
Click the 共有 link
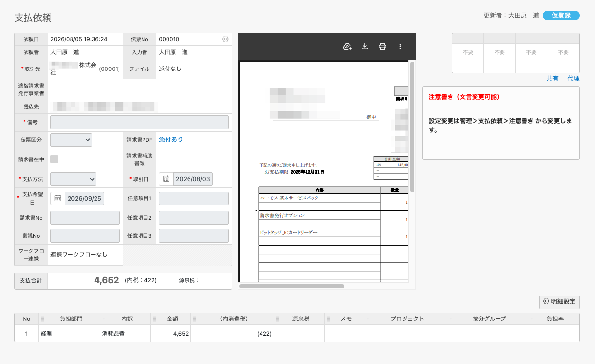coord(552,78)
